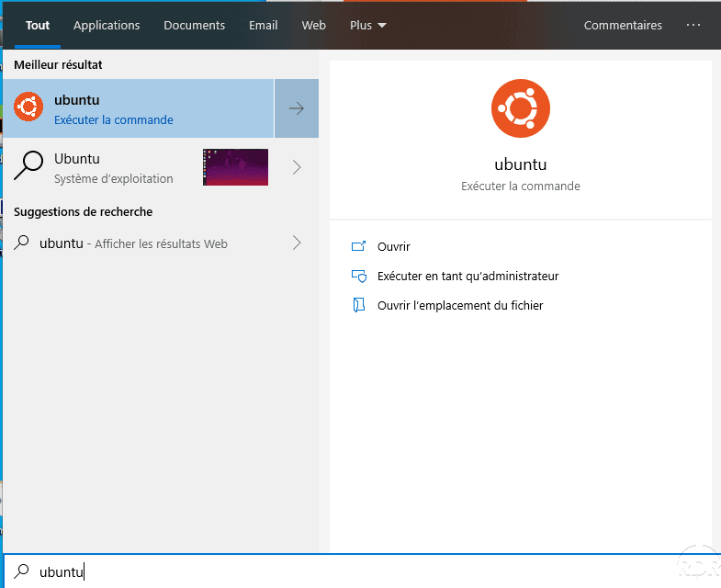Open the three-dots options menu

pos(693,25)
